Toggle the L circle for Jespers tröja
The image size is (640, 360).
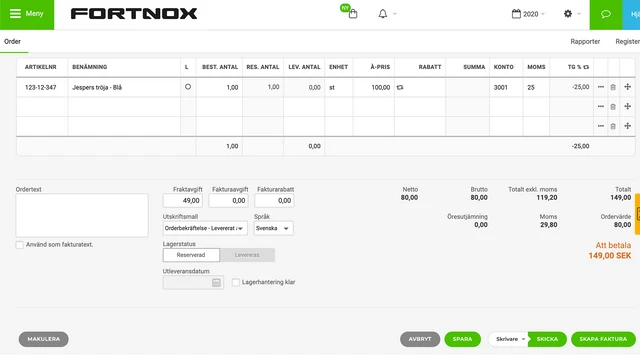pos(188,87)
